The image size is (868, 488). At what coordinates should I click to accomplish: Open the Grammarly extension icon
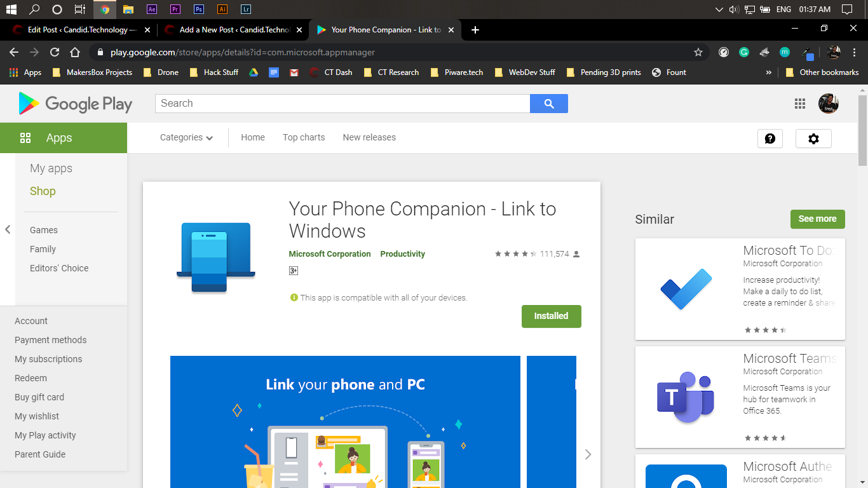pos(744,52)
